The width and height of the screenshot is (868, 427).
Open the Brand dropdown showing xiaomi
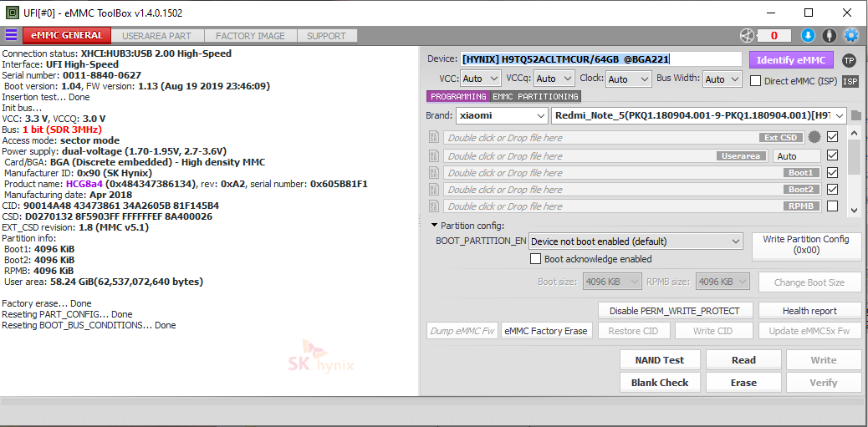502,115
